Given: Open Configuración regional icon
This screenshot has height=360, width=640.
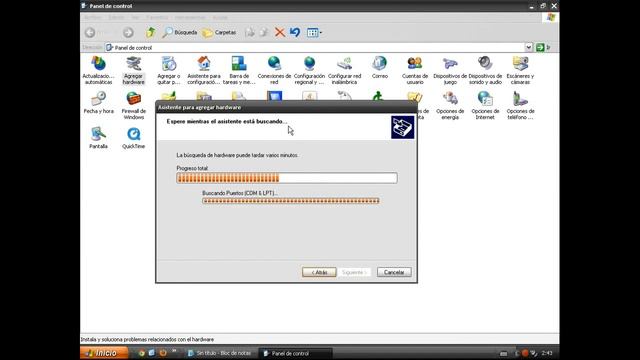Looking at the screenshot, I should (x=309, y=70).
